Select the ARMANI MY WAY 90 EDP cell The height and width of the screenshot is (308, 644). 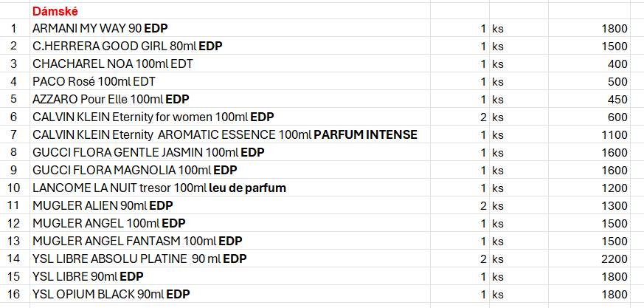(x=230, y=28)
